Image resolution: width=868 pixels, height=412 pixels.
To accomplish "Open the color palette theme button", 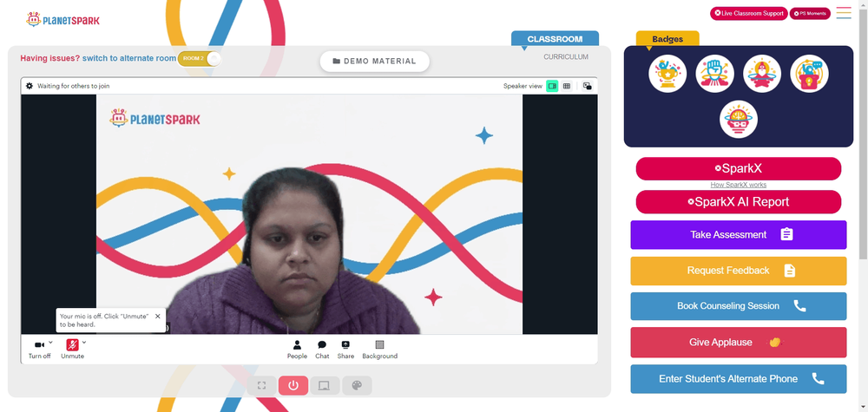I will point(357,385).
